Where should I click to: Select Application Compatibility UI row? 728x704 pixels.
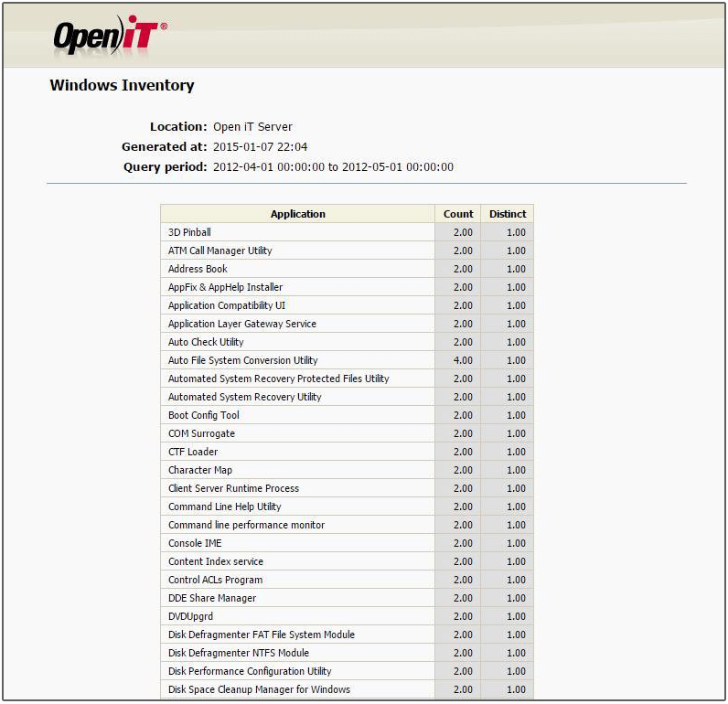coord(348,305)
